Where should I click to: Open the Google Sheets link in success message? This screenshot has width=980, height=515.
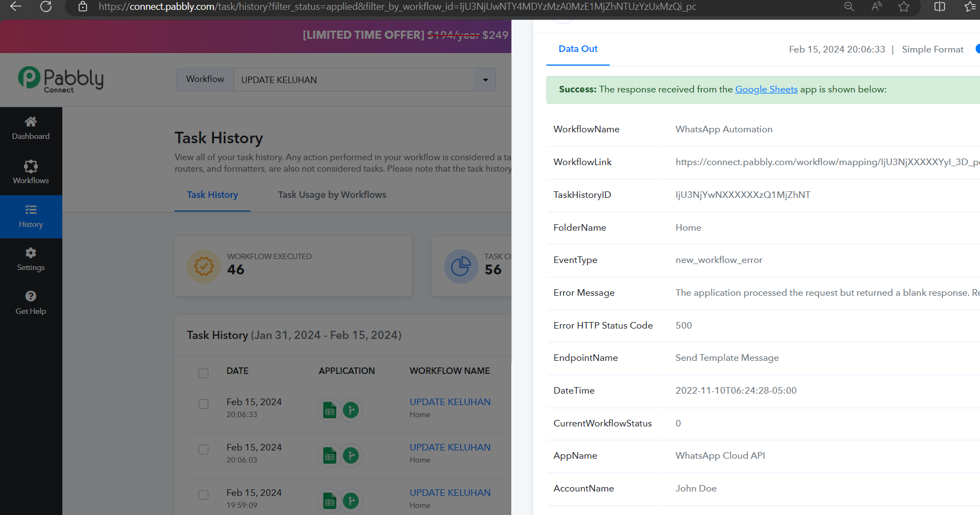[x=766, y=89]
